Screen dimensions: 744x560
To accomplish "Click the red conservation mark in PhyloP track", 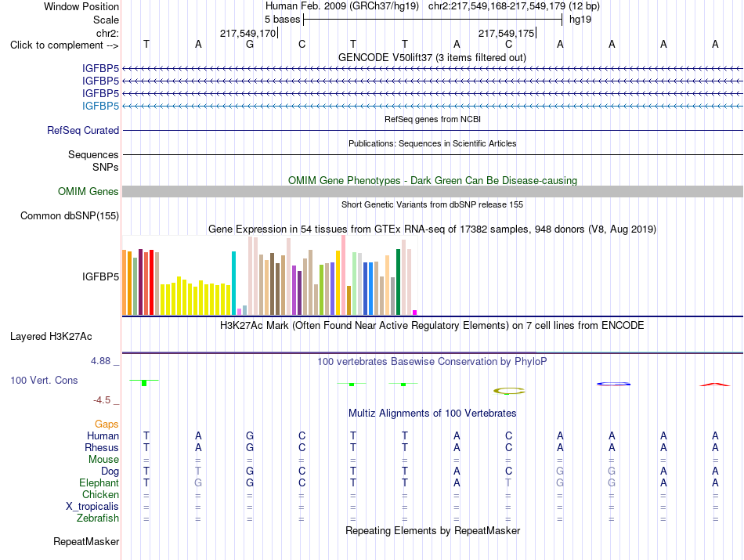I will click(x=714, y=385).
